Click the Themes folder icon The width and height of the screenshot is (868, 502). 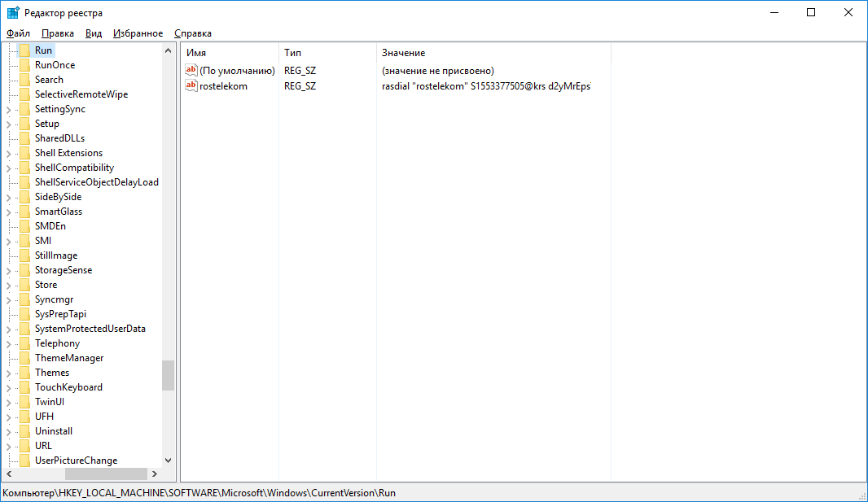[25, 373]
